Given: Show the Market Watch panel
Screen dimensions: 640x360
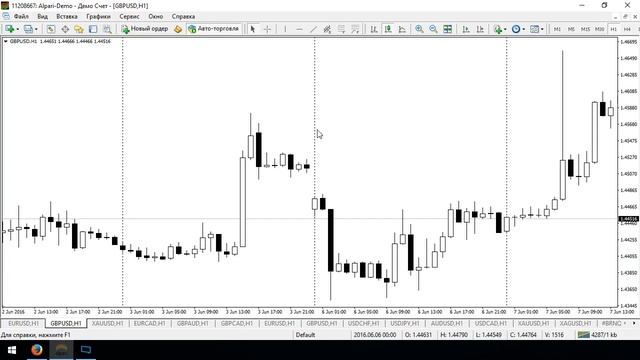Looking at the screenshot, I should pos(51,29).
